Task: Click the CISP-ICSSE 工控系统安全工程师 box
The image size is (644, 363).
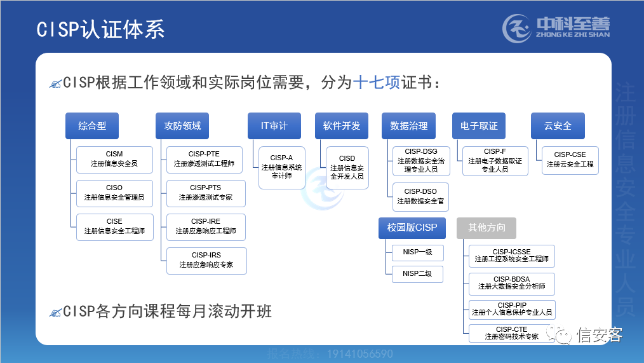Action: click(x=512, y=256)
